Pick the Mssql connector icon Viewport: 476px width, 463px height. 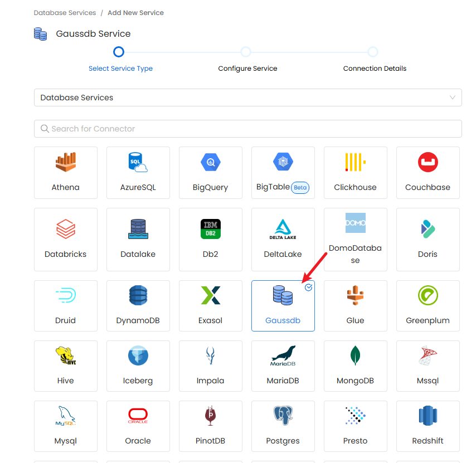(x=428, y=355)
